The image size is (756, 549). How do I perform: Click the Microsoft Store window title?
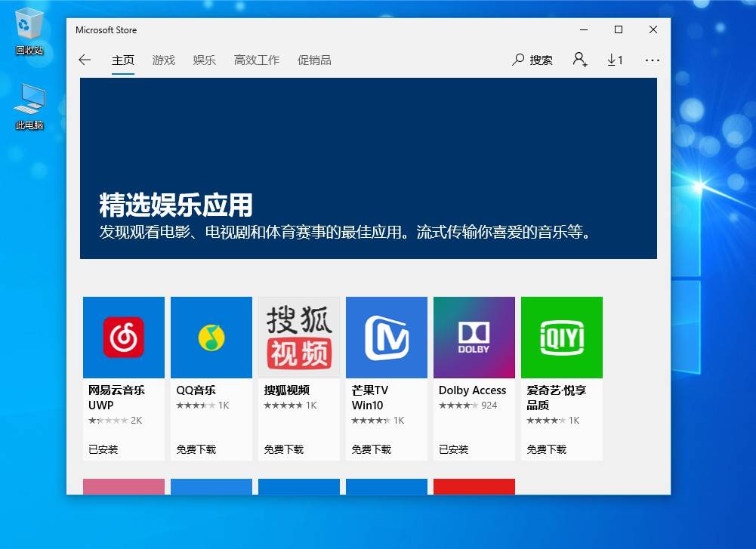tap(106, 30)
